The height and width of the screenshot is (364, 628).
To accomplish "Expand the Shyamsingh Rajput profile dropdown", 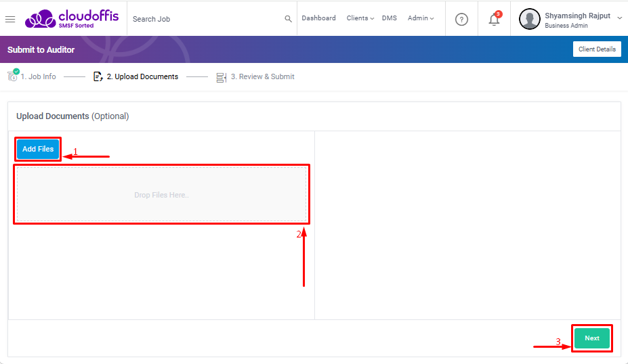I will click(x=620, y=18).
